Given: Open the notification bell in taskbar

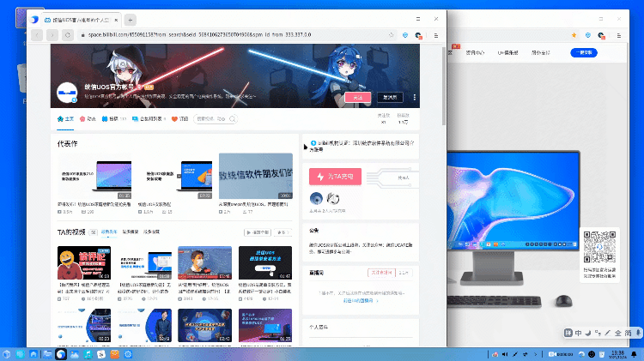Looking at the screenshot, I should coord(635,354).
